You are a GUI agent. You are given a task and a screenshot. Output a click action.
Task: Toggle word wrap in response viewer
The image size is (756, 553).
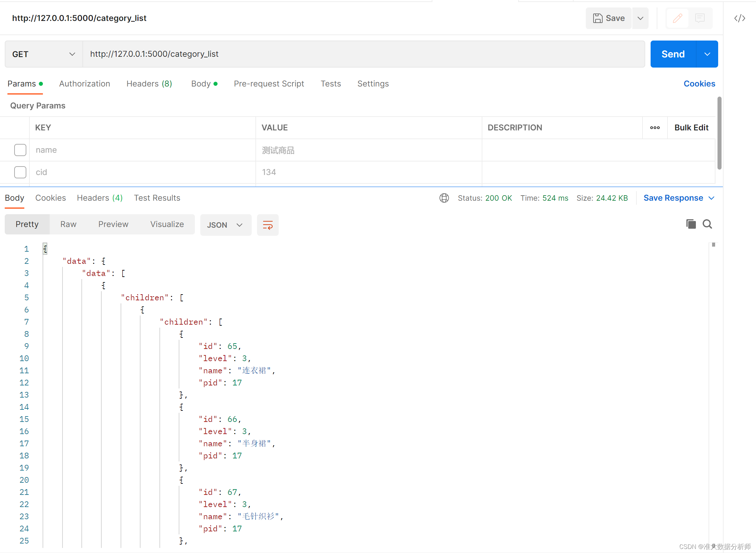click(x=268, y=225)
